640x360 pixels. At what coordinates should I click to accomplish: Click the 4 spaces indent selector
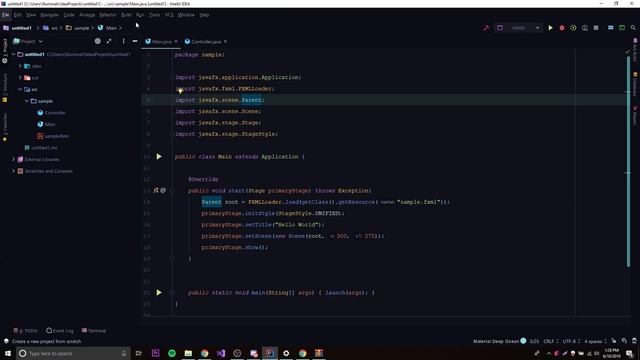(595, 341)
